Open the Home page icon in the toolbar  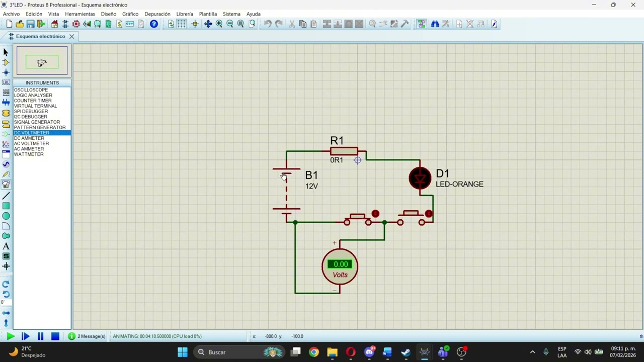pyautogui.click(x=54, y=24)
